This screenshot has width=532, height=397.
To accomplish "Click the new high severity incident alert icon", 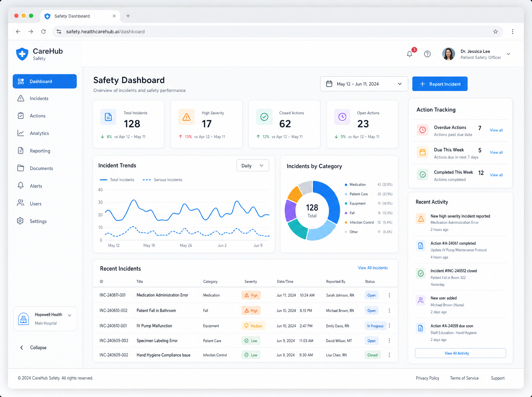I will click(x=421, y=219).
